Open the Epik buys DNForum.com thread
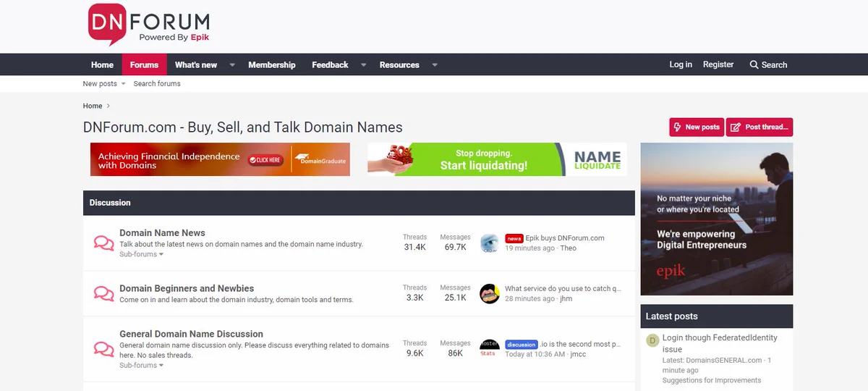 pos(565,237)
